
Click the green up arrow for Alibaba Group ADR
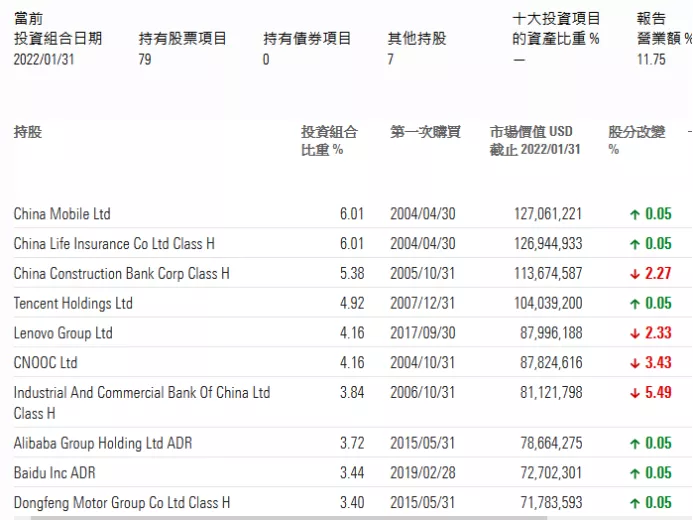[x=634, y=443]
